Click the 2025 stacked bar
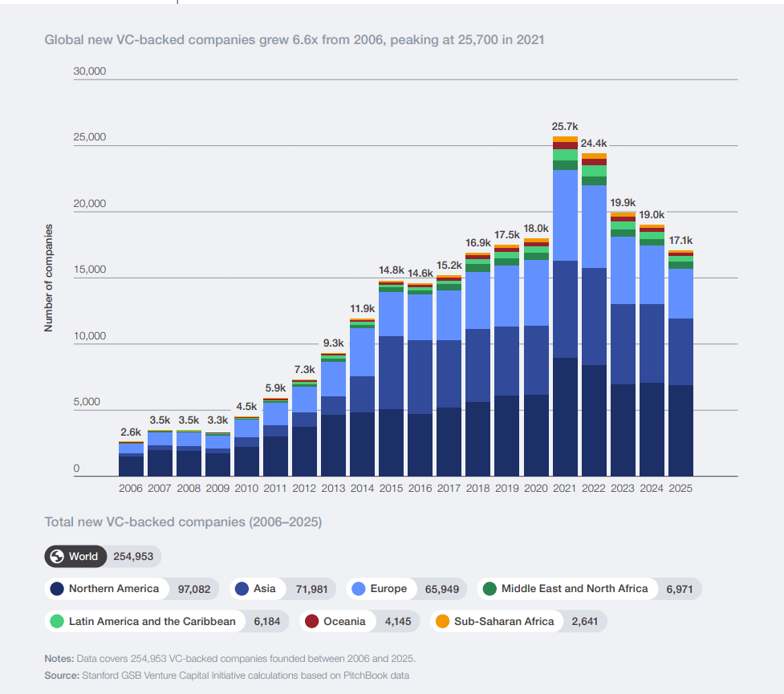The width and height of the screenshot is (784, 694). (680, 363)
